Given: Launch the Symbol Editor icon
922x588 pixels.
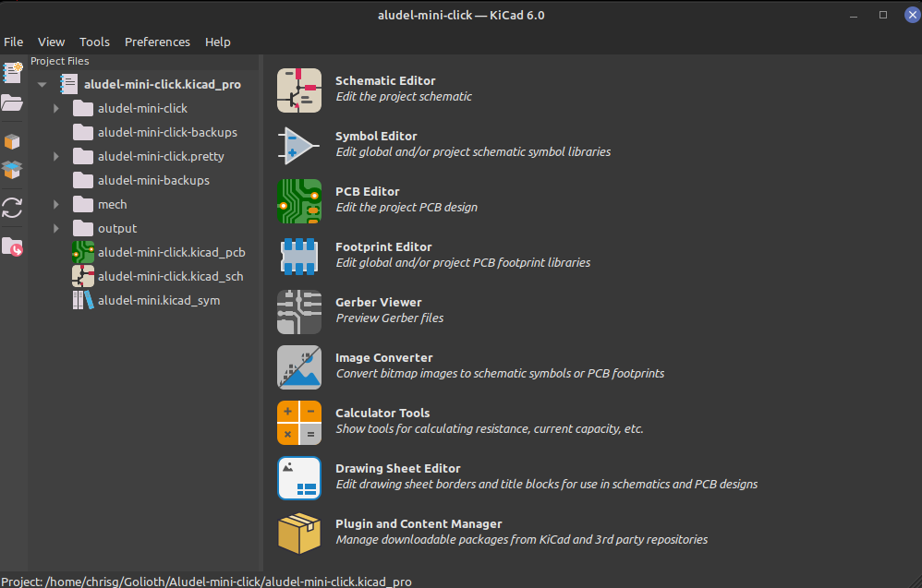Looking at the screenshot, I should 299,146.
